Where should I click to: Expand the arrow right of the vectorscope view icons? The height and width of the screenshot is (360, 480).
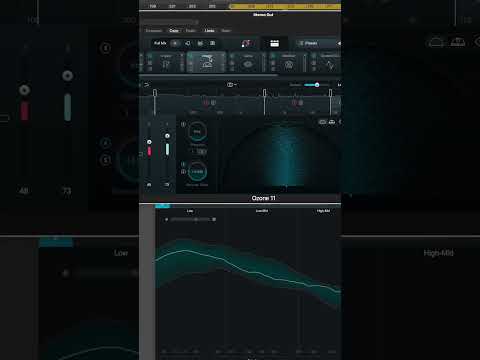[339, 122]
